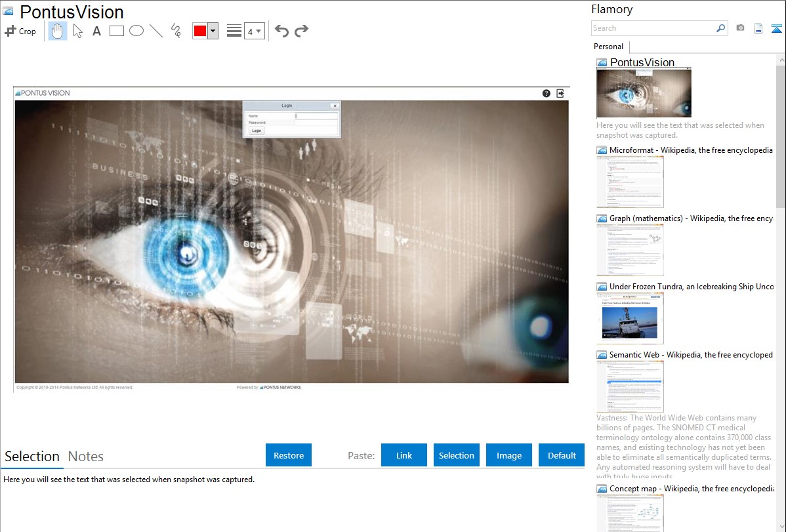786x532 pixels.
Task: Click the 'Vastness: The World Wide Web' description text
Action: 684,447
